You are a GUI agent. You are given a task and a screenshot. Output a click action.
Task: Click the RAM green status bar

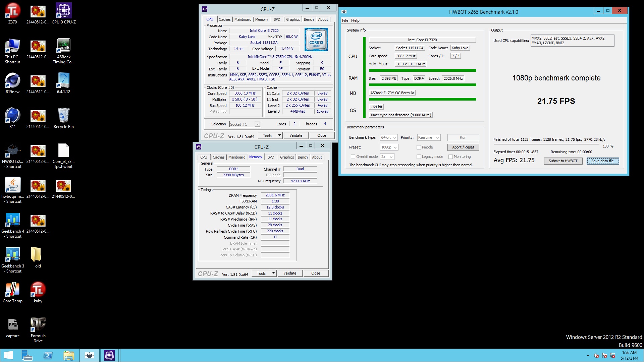click(x=422, y=85)
